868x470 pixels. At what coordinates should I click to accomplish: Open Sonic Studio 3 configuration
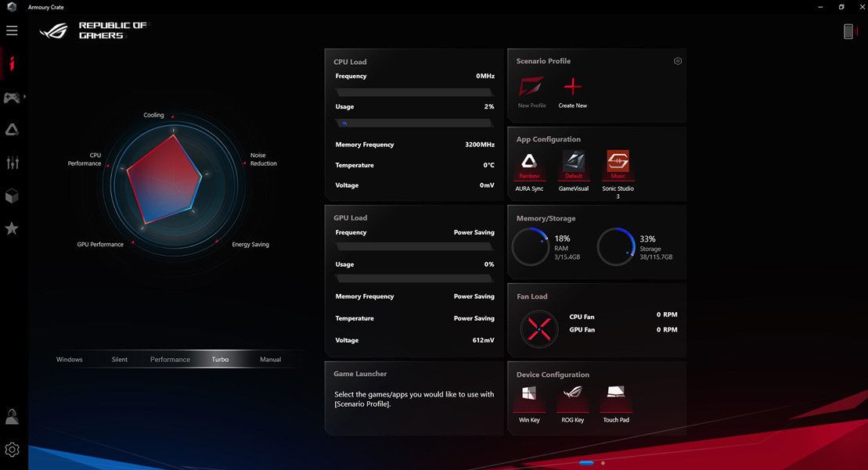click(618, 166)
